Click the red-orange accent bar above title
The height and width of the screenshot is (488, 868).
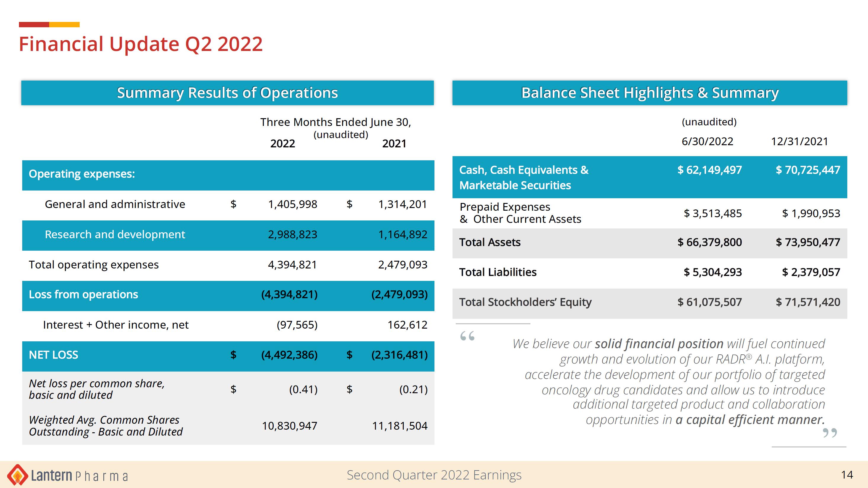point(49,25)
